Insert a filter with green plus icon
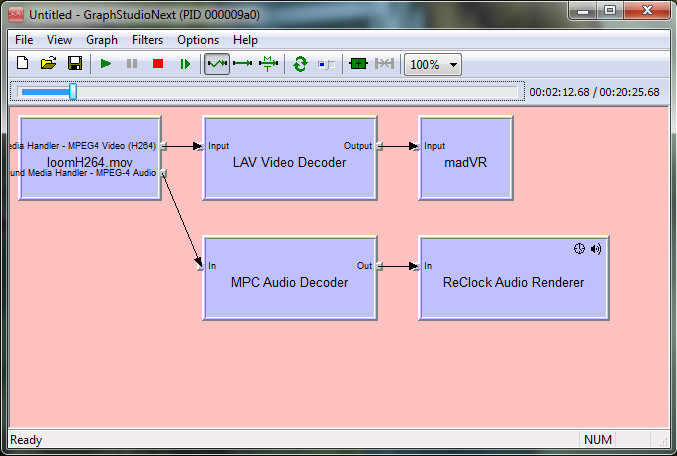 358,64
